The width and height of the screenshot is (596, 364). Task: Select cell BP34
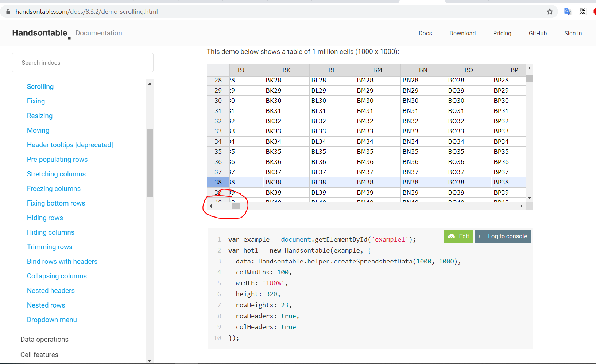click(x=509, y=141)
